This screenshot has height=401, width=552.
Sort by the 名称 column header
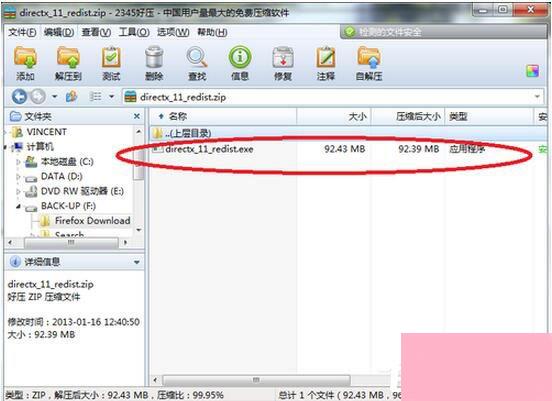pyautogui.click(x=223, y=117)
